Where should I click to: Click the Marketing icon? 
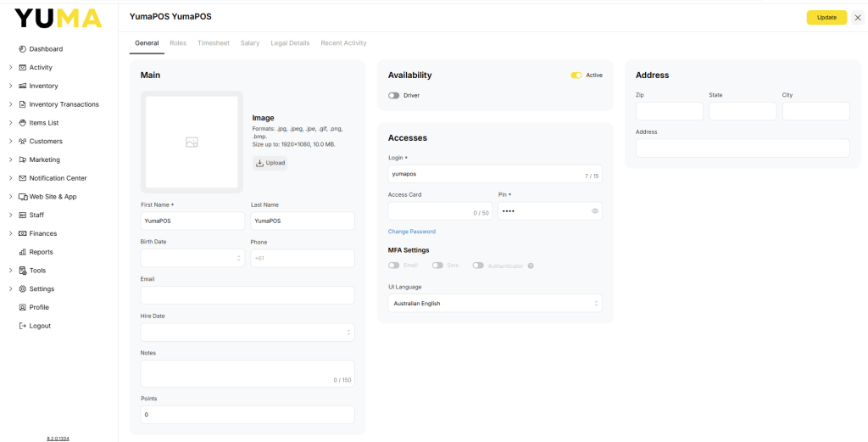click(23, 159)
